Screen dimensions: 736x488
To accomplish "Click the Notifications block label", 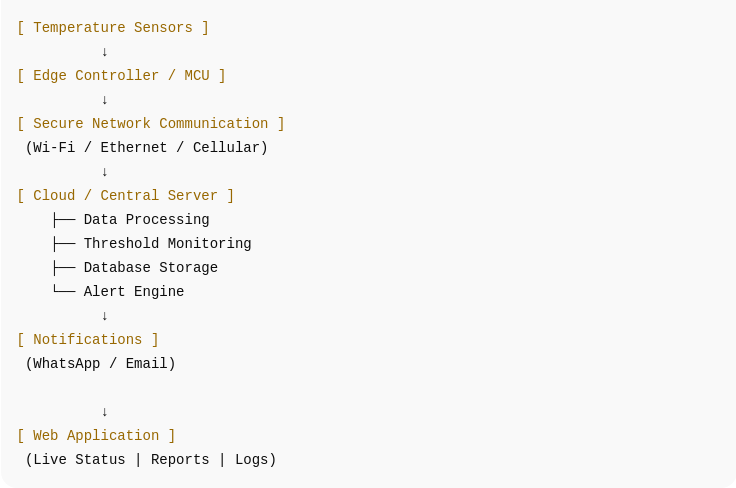I will tap(88, 340).
